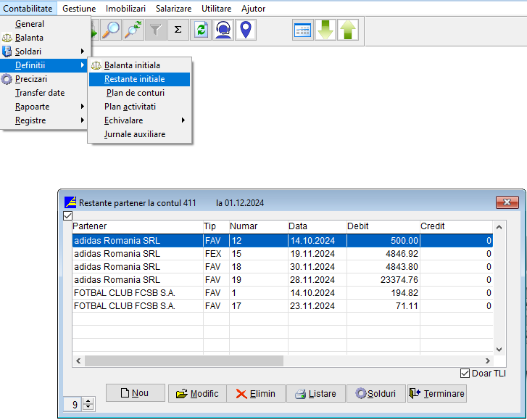Expand the Soldari submenu arrow
This screenshot has width=527, height=420.
(x=83, y=52)
